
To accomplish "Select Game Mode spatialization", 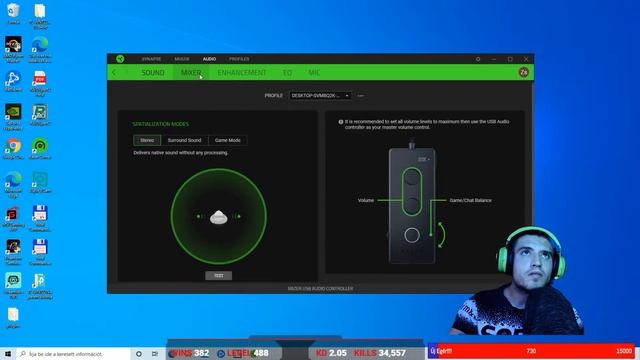I will click(228, 140).
